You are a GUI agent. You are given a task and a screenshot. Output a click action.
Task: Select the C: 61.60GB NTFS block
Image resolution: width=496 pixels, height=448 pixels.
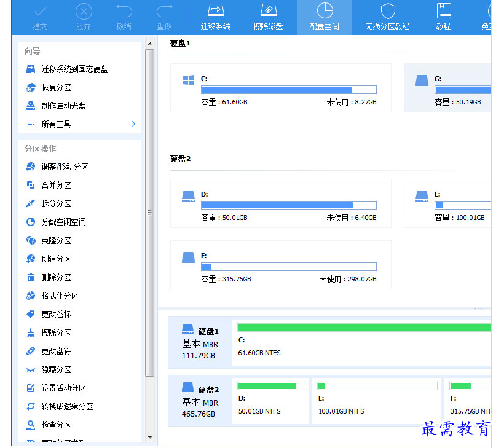pyautogui.click(x=361, y=343)
